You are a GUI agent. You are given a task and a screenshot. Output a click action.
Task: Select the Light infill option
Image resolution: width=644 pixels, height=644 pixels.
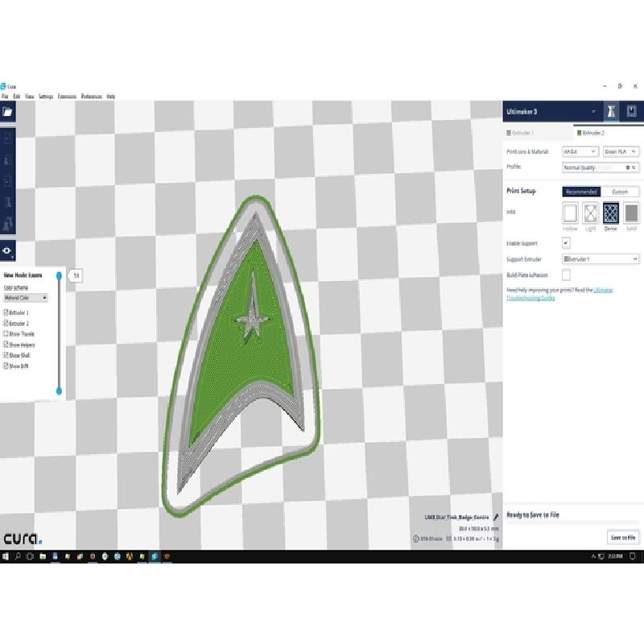(x=590, y=213)
